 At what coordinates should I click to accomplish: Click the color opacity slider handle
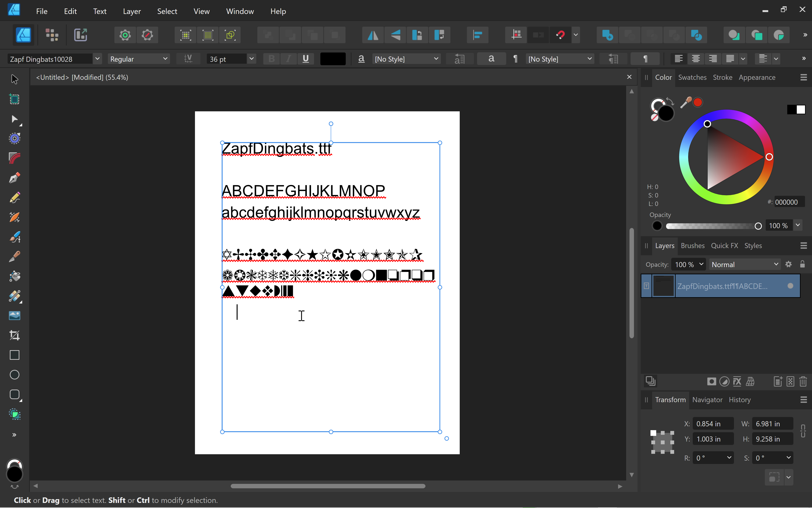pos(758,226)
